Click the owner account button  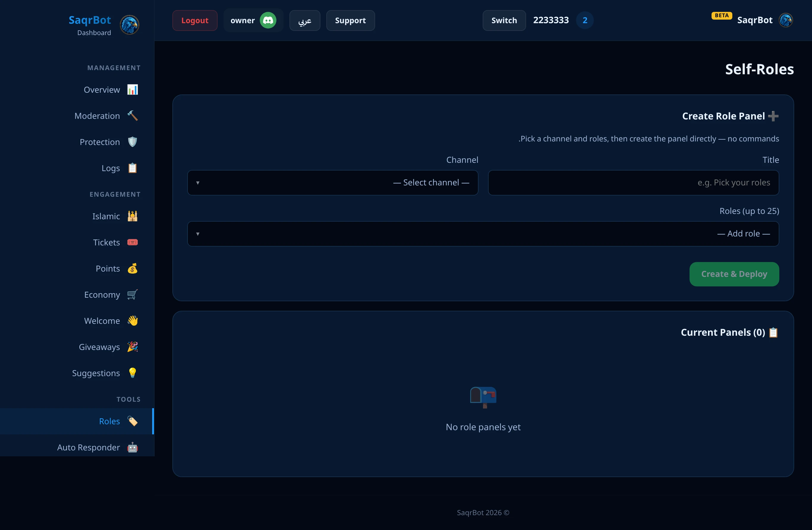253,20
